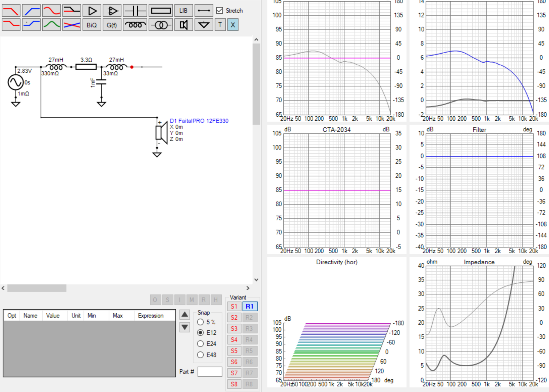Save variant with S3 button
549x392 pixels.
tap(234, 329)
